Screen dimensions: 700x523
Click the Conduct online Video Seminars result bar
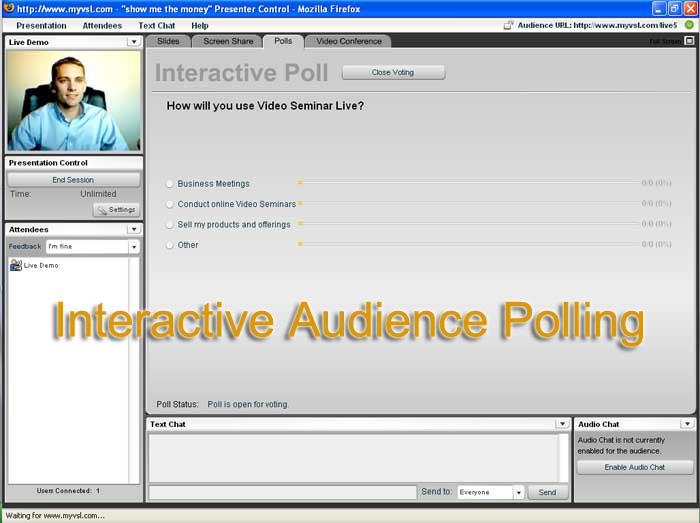pos(469,203)
